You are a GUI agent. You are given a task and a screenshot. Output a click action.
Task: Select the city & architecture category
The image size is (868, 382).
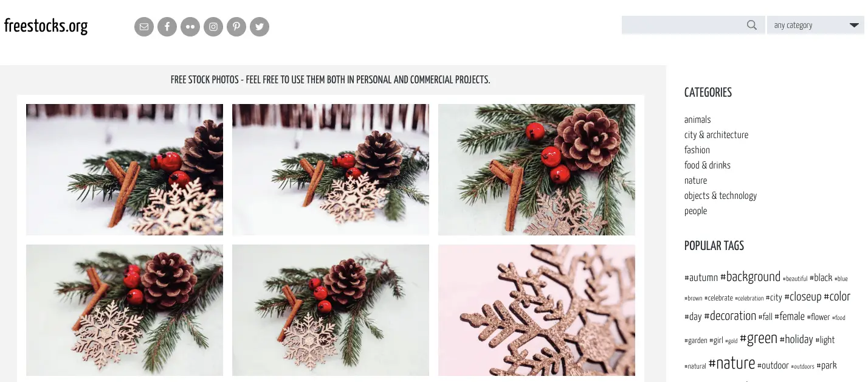(716, 135)
